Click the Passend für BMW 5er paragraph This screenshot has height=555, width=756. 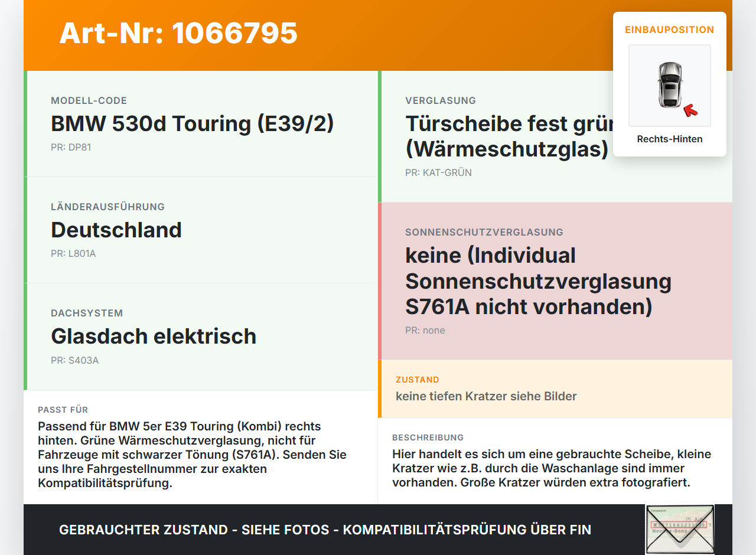click(x=192, y=455)
